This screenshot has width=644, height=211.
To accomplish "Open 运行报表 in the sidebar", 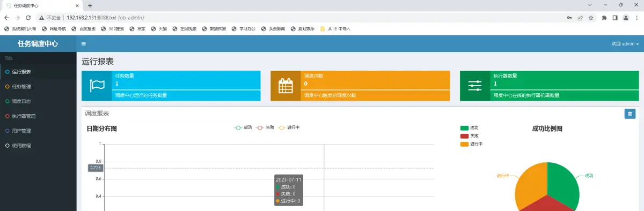I will pos(38,72).
